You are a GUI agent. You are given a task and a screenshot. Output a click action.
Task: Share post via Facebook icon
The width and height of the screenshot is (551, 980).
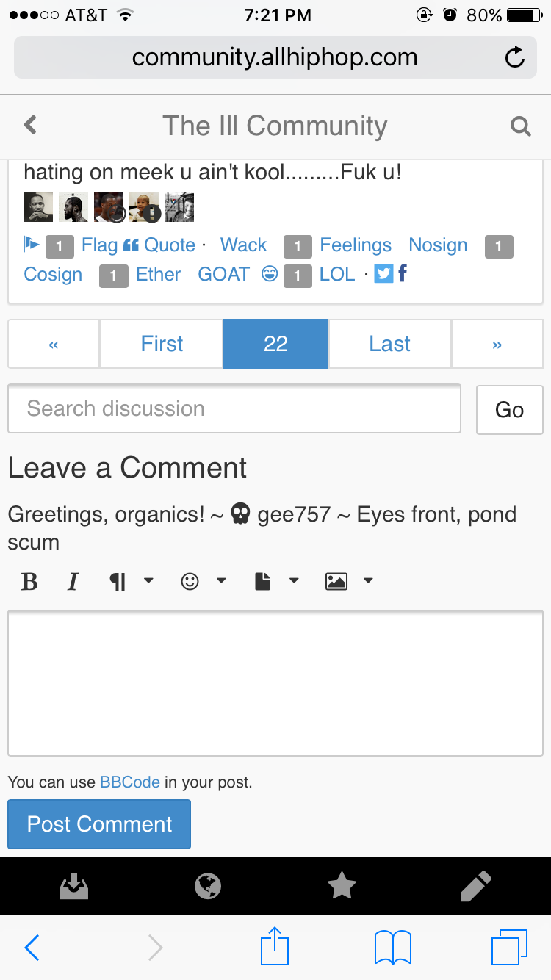click(x=403, y=274)
